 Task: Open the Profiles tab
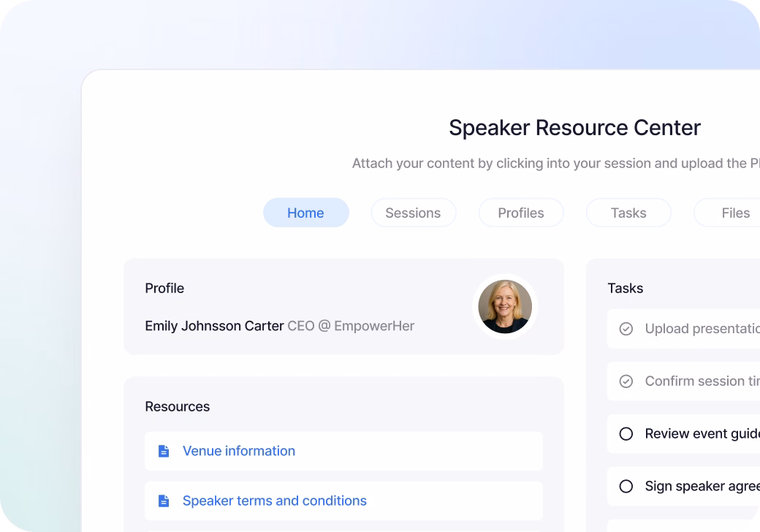pos(521,213)
